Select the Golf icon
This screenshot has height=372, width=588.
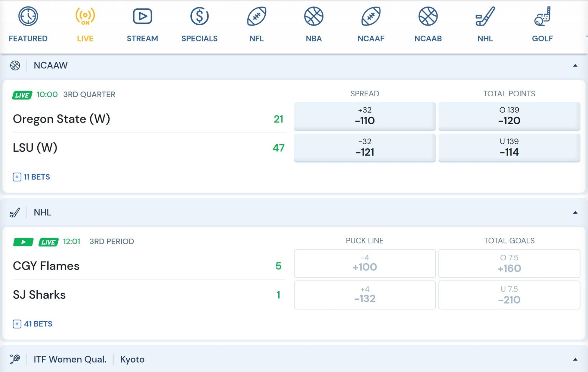click(542, 16)
